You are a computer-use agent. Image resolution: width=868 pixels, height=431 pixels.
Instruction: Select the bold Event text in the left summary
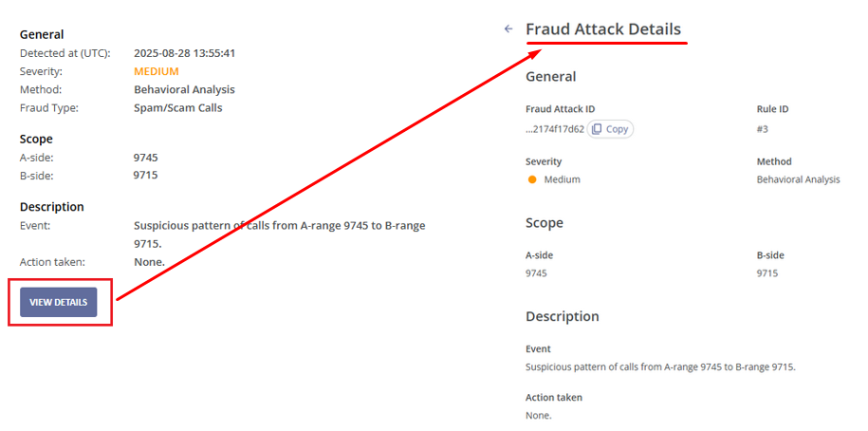pyautogui.click(x=280, y=234)
